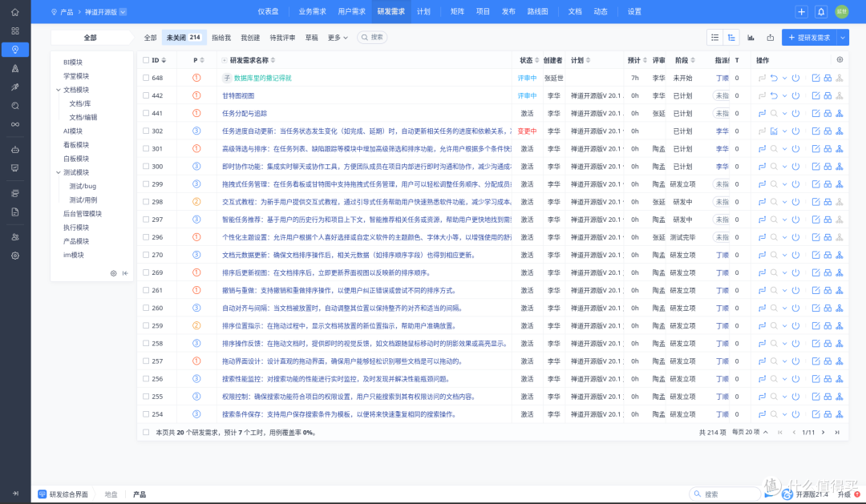The image size is (866, 504).
Task: Open the chart report icon
Action: coord(751,38)
